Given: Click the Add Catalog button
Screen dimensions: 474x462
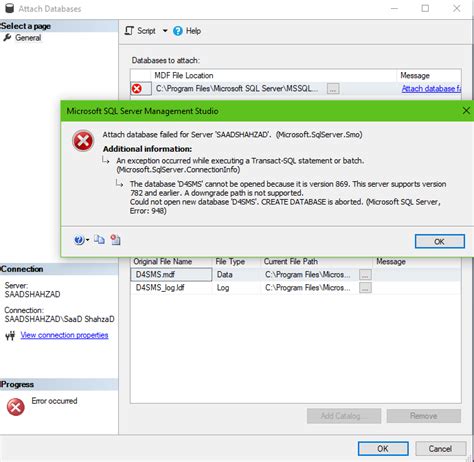Looking at the screenshot, I should point(344,416).
